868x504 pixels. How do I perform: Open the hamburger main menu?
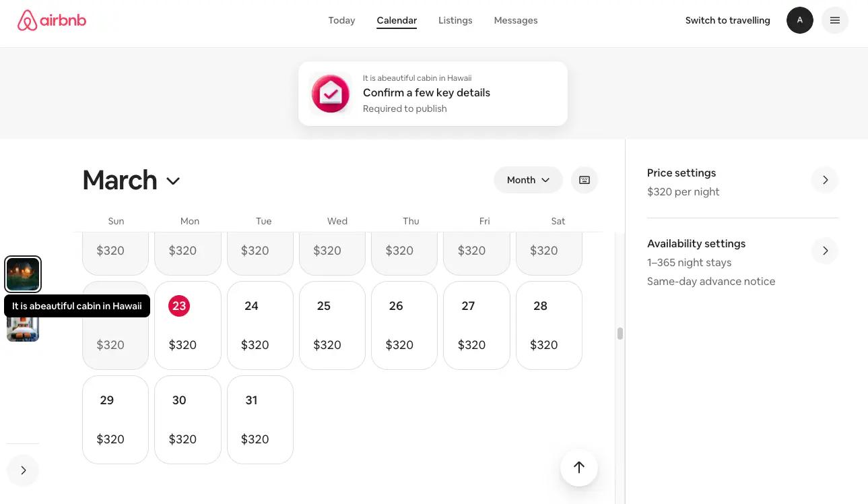(x=835, y=20)
